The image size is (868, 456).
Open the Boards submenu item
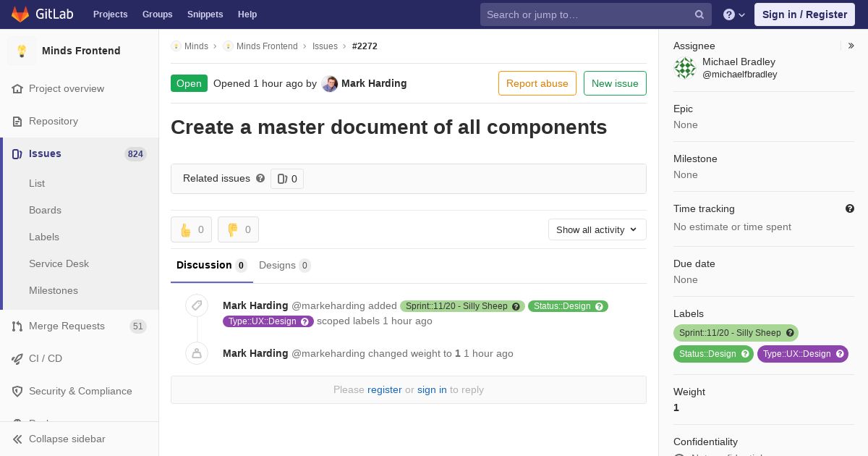pyautogui.click(x=45, y=210)
